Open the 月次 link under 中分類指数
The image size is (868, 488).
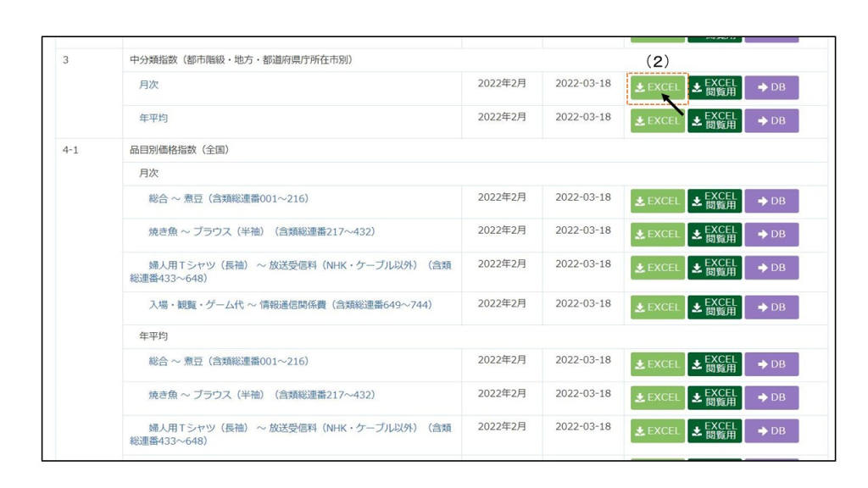[149, 85]
